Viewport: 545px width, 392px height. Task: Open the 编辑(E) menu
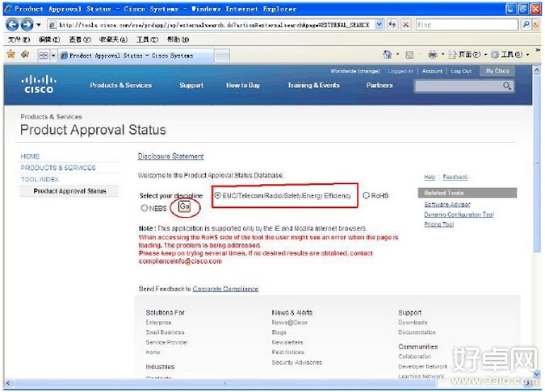pos(49,40)
